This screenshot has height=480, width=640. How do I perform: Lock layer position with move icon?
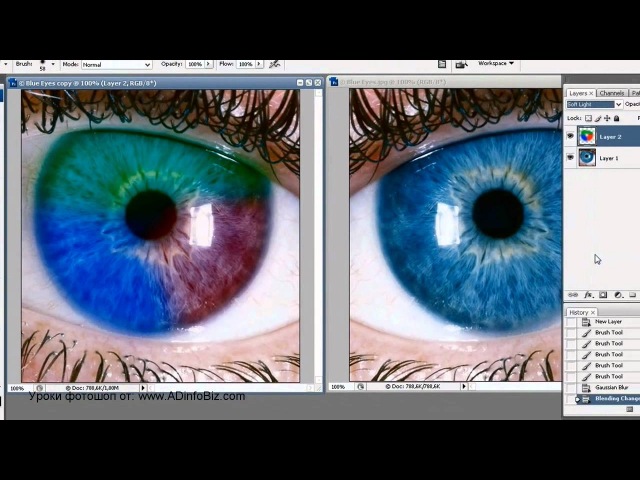pyautogui.click(x=607, y=118)
